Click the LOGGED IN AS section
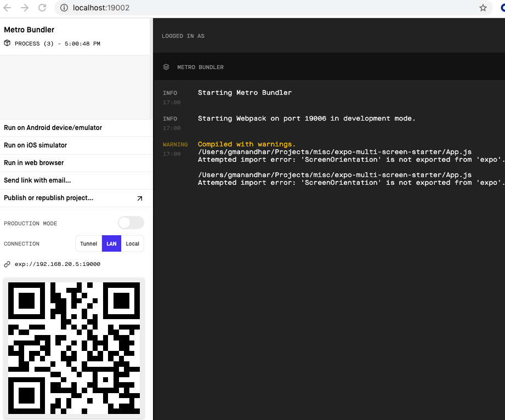The width and height of the screenshot is (505, 420). click(x=183, y=36)
